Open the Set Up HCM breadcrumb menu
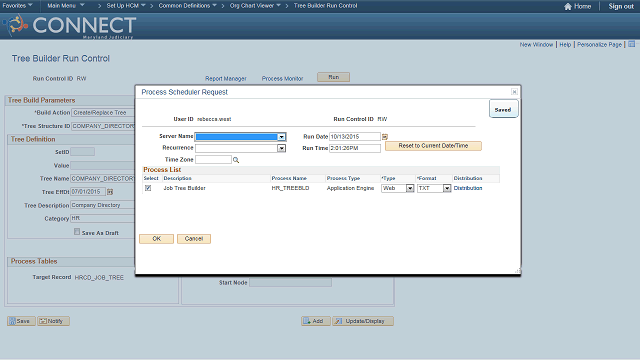Viewport: 640px width, 360px height. point(126,6)
